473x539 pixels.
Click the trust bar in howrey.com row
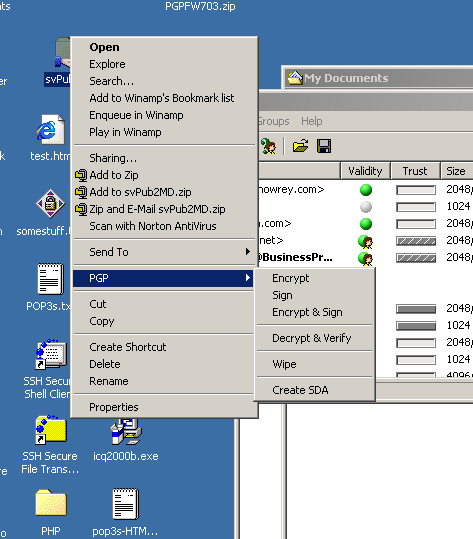(416, 190)
